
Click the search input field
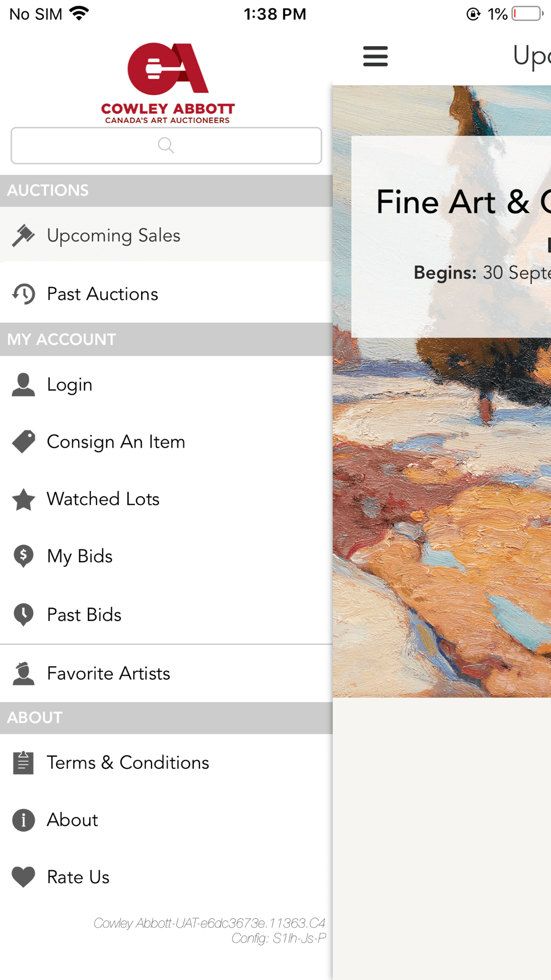[x=166, y=146]
